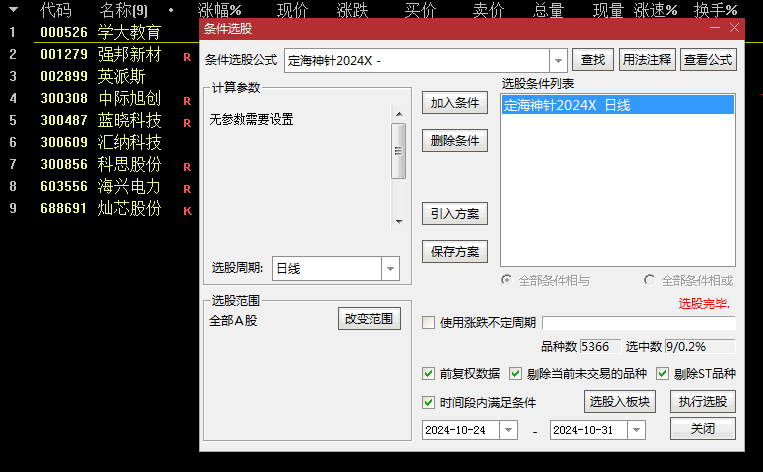The width and height of the screenshot is (763, 472).
Task: Toggle 剔除当前未交易的品种 checkbox
Action: click(515, 374)
